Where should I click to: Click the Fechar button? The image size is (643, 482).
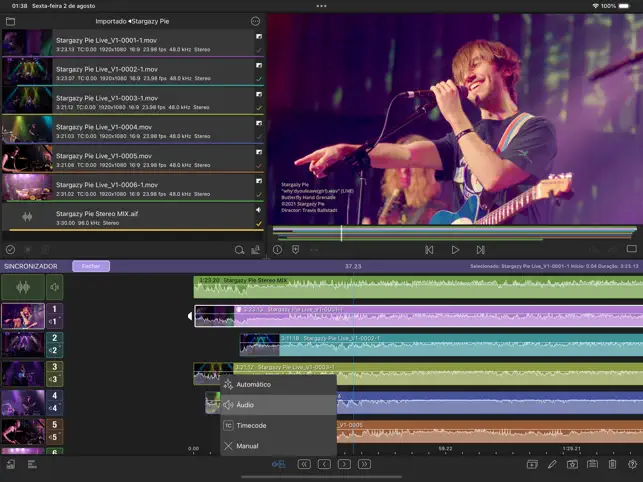click(91, 266)
